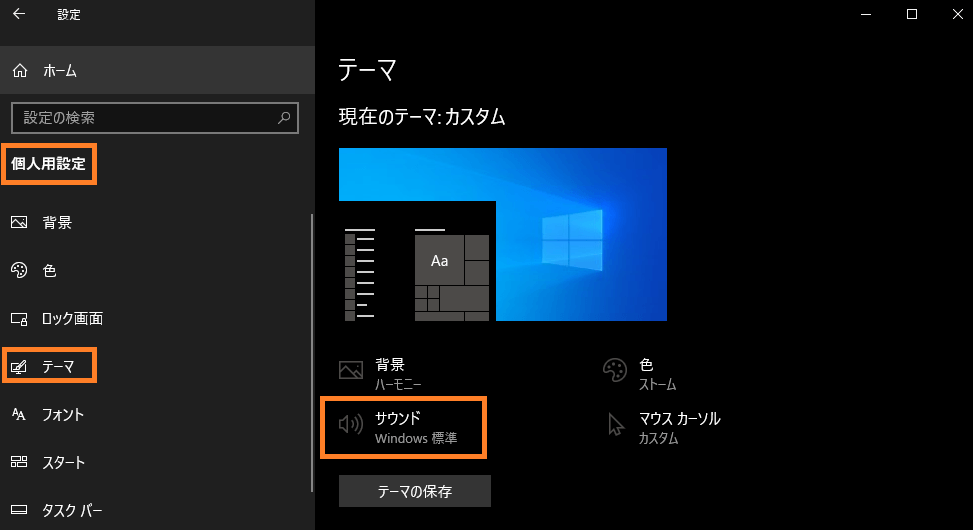Click the theme brush icon in sidebar
Viewport: 973px width, 530px height.
coord(19,367)
